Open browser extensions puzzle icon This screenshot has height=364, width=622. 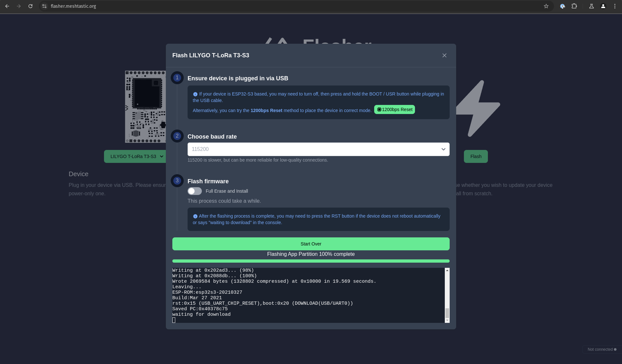point(574,6)
